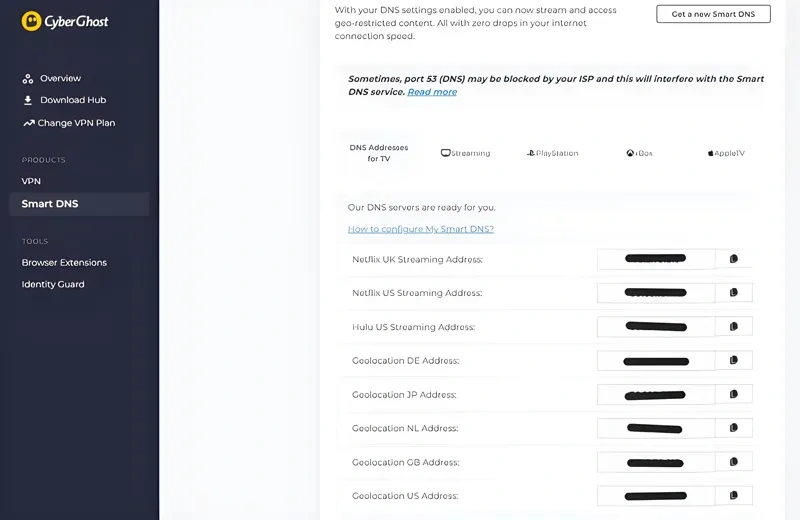Copy the Hulu US Streaming Address
This screenshot has width=800, height=520.
(x=734, y=327)
